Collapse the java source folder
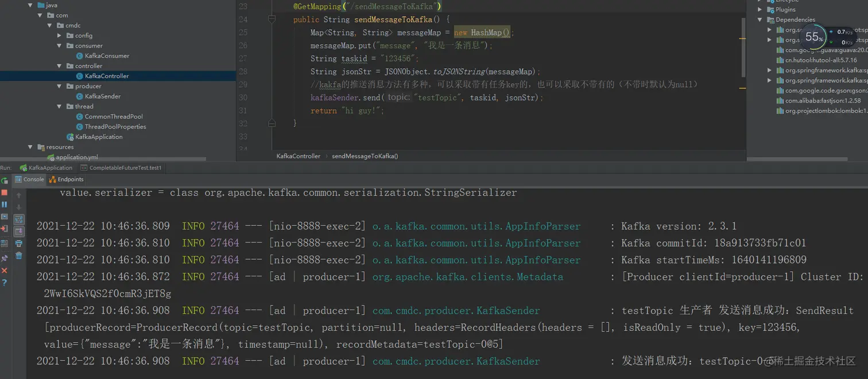The image size is (868, 379). pyautogui.click(x=30, y=5)
